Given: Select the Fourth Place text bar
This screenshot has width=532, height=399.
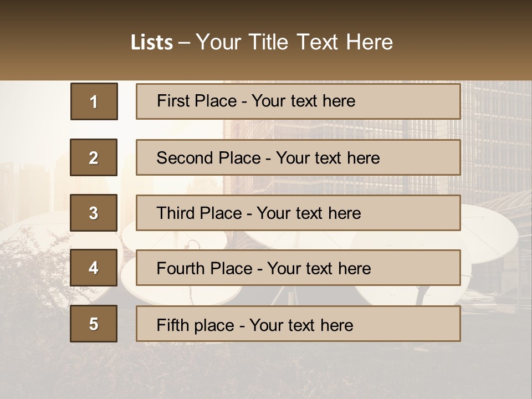Looking at the screenshot, I should (298, 268).
